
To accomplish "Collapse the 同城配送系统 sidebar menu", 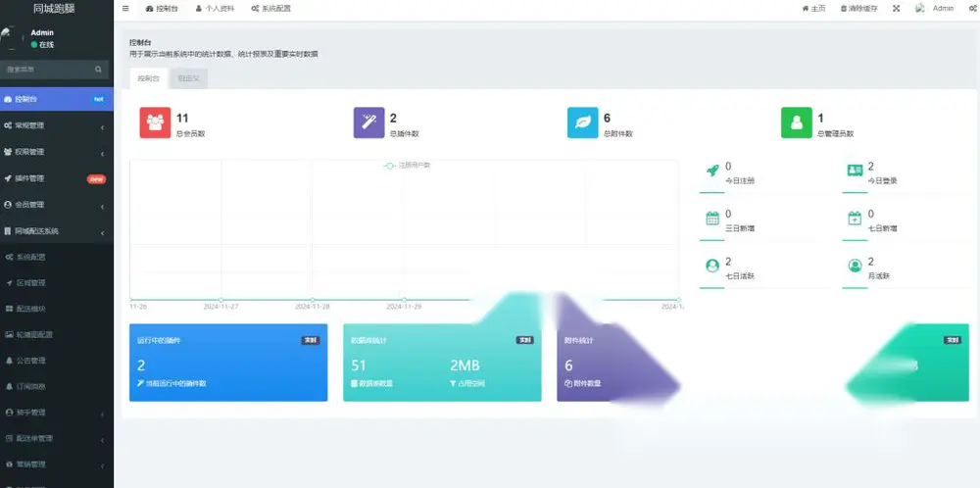I will 56,231.
